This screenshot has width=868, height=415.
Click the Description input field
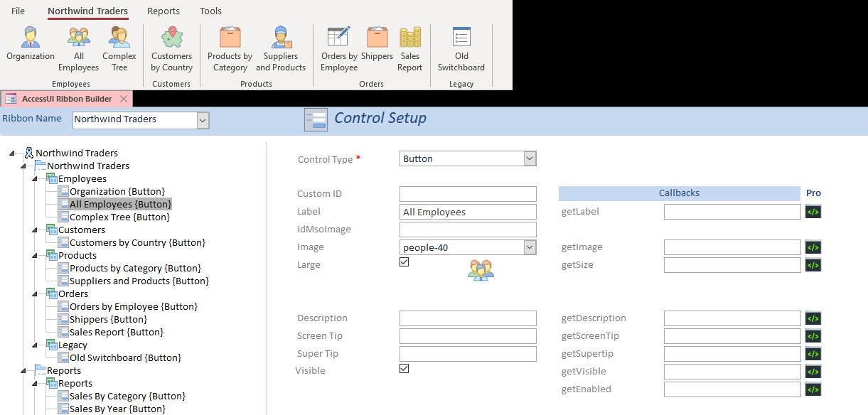pos(468,318)
